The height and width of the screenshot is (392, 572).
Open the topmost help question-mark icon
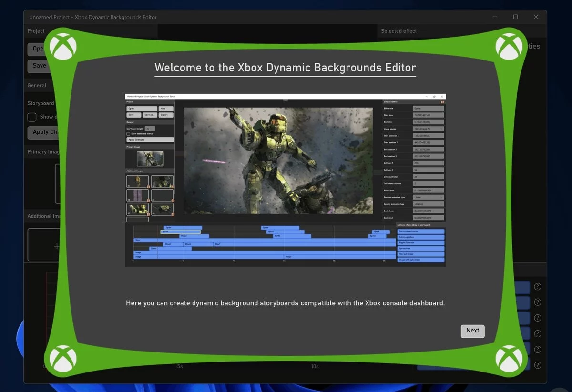coord(538,287)
